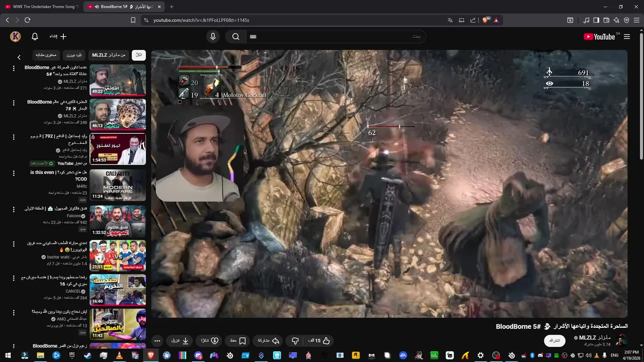Open VLC media player from taskbar

(x=119, y=355)
